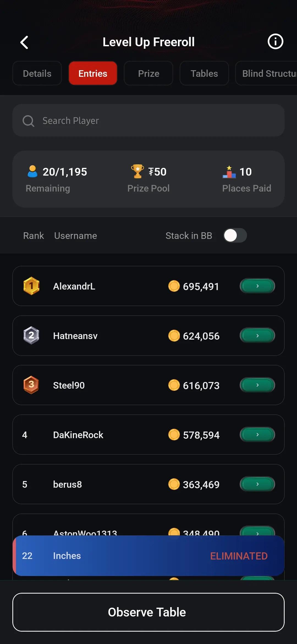Tap the back arrow icon

(24, 42)
